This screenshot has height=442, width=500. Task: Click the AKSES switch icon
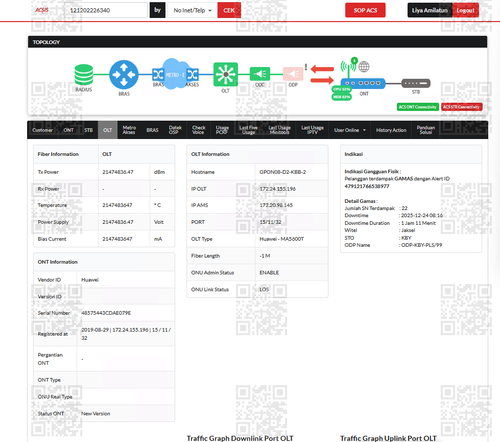[193, 75]
